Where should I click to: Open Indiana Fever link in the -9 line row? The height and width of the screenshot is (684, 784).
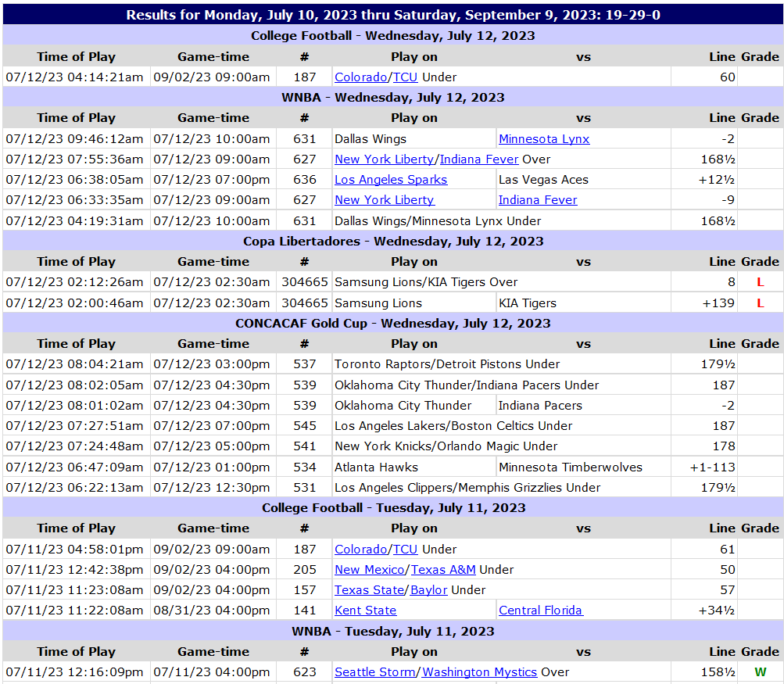[x=538, y=200]
